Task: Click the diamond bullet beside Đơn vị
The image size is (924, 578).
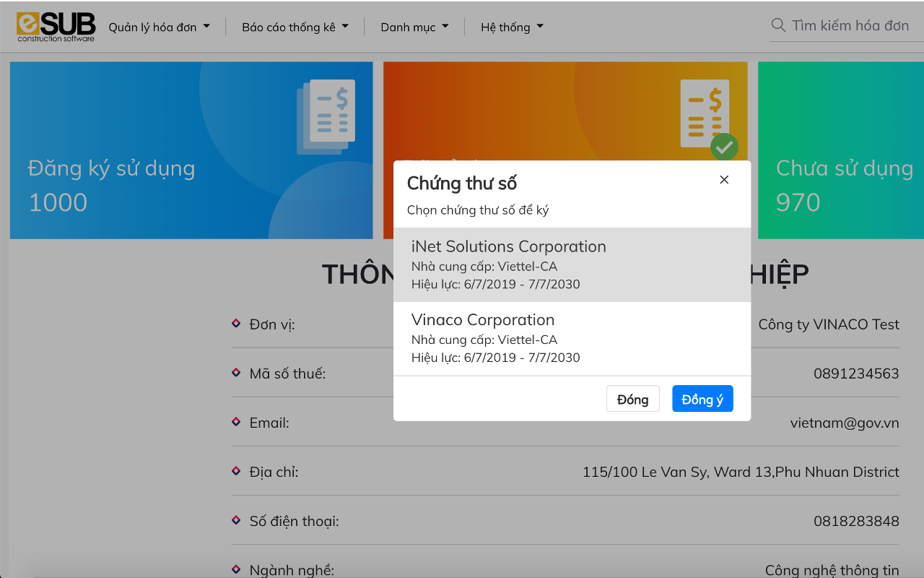Action: pos(236,323)
